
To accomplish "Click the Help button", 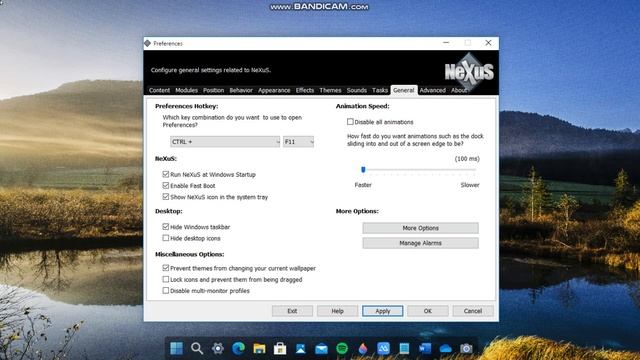I will (338, 311).
